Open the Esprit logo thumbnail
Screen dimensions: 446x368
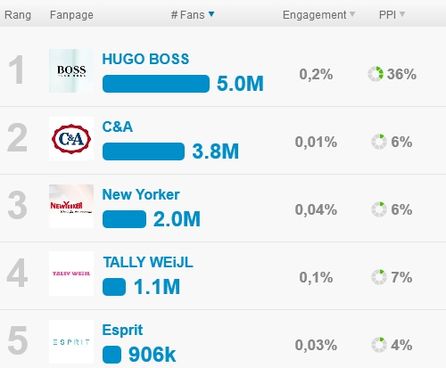click(x=71, y=342)
